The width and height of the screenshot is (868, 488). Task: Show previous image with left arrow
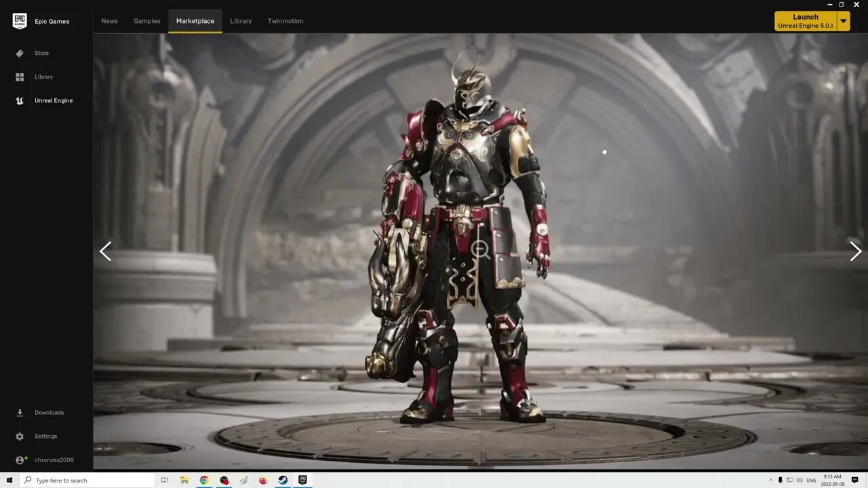[105, 251]
